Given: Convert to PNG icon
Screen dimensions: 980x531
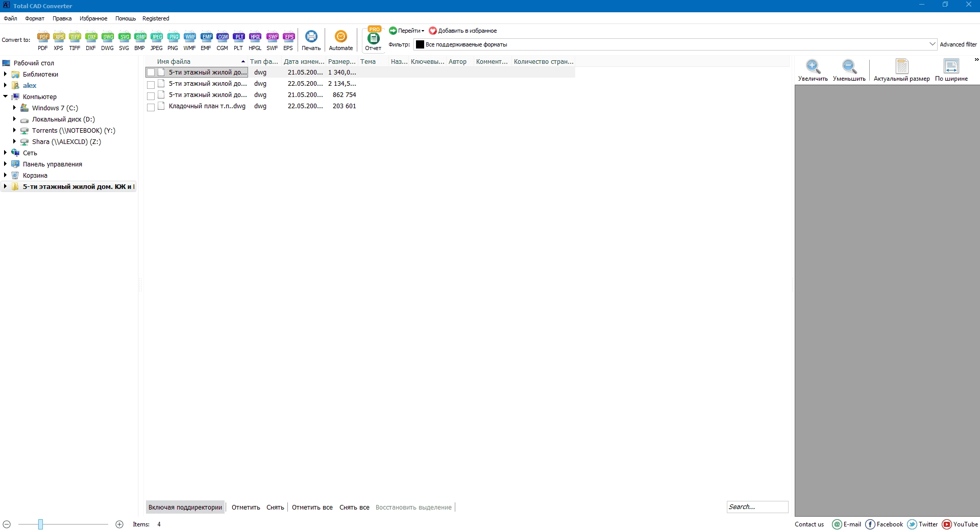Looking at the screenshot, I should (173, 41).
